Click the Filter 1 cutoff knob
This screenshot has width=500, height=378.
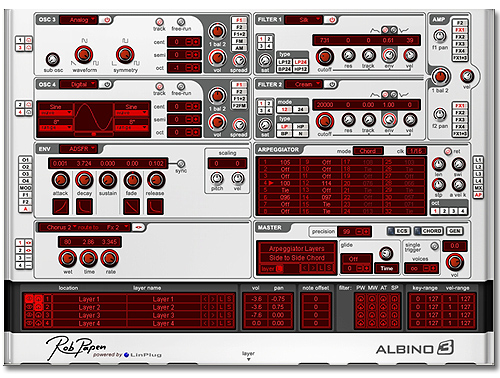coord(325,57)
